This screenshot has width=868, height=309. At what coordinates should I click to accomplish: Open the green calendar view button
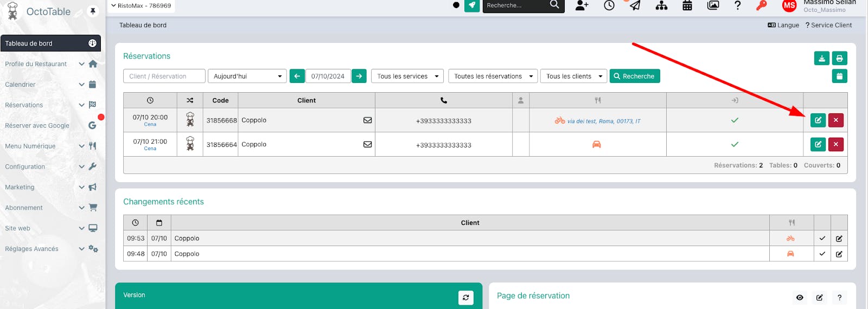pyautogui.click(x=839, y=76)
